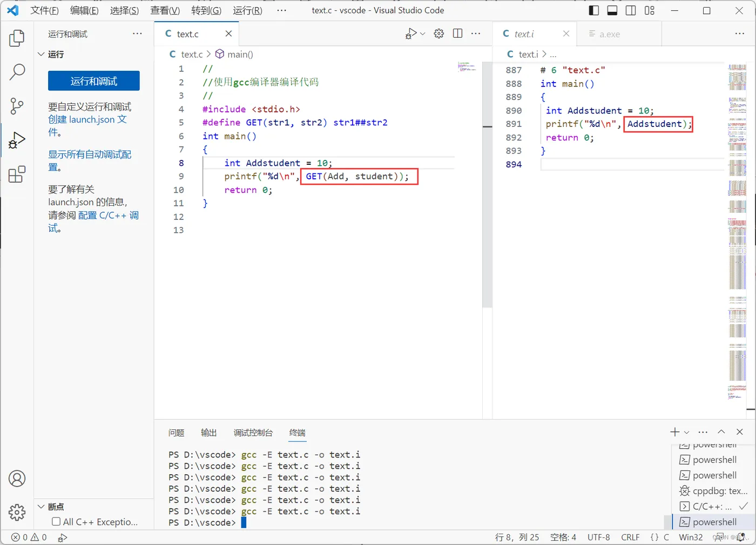
Task: Click the split editor right icon
Action: [457, 33]
